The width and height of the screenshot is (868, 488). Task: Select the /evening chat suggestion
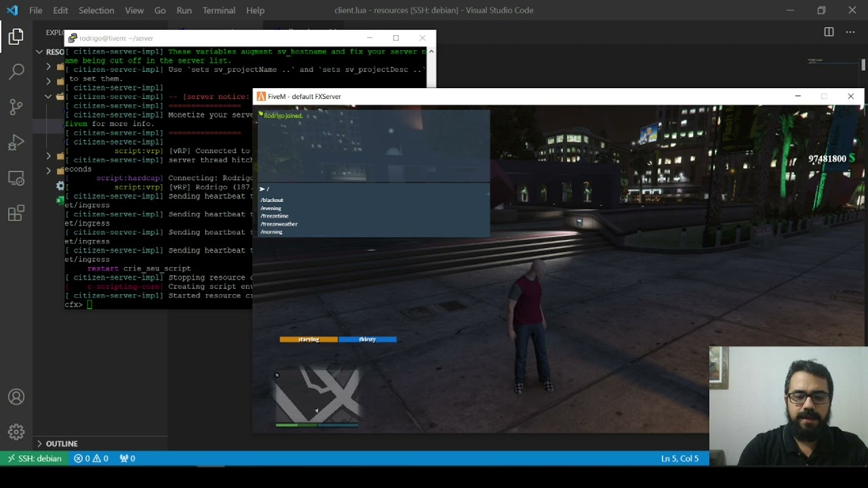271,208
